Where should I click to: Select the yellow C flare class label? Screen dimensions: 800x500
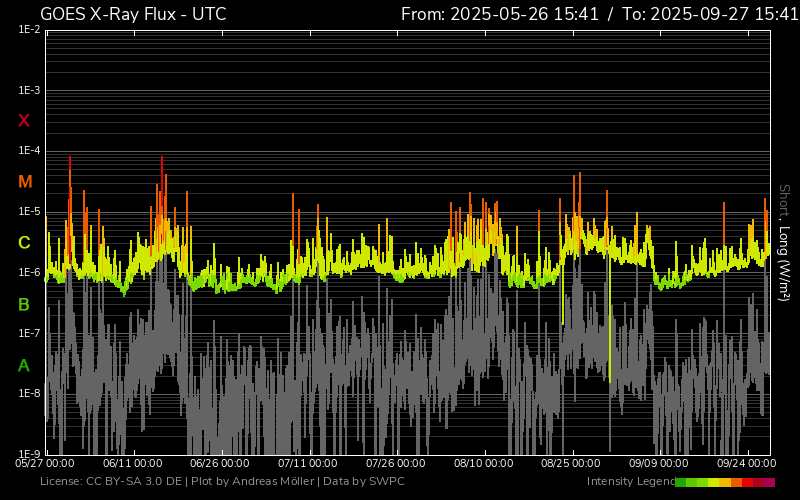(x=24, y=243)
